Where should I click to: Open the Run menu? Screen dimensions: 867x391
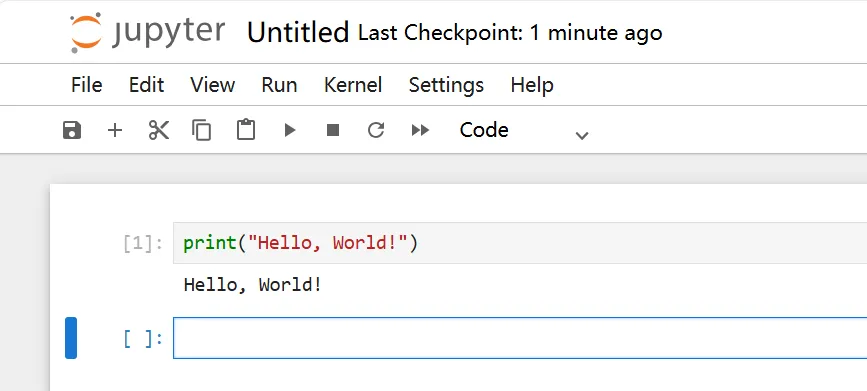point(279,85)
